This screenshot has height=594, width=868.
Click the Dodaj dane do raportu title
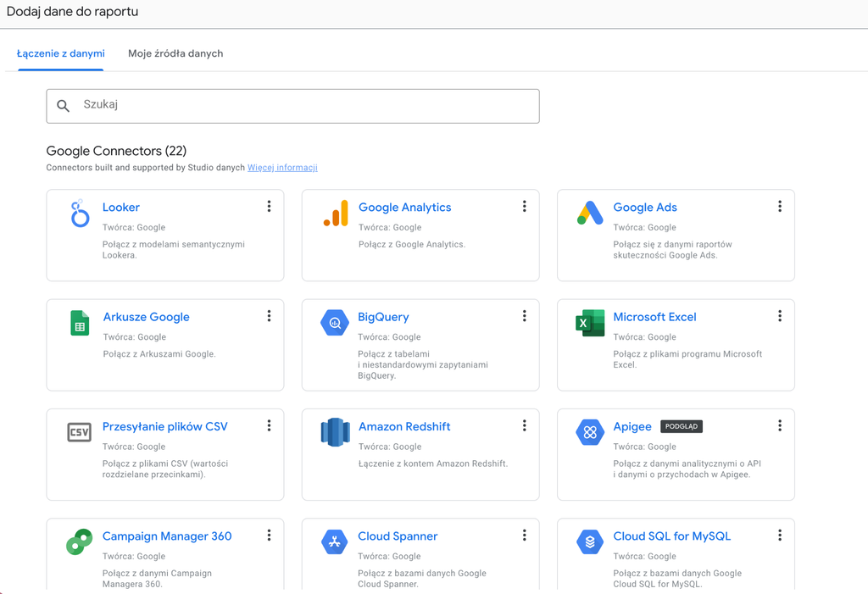(x=73, y=12)
